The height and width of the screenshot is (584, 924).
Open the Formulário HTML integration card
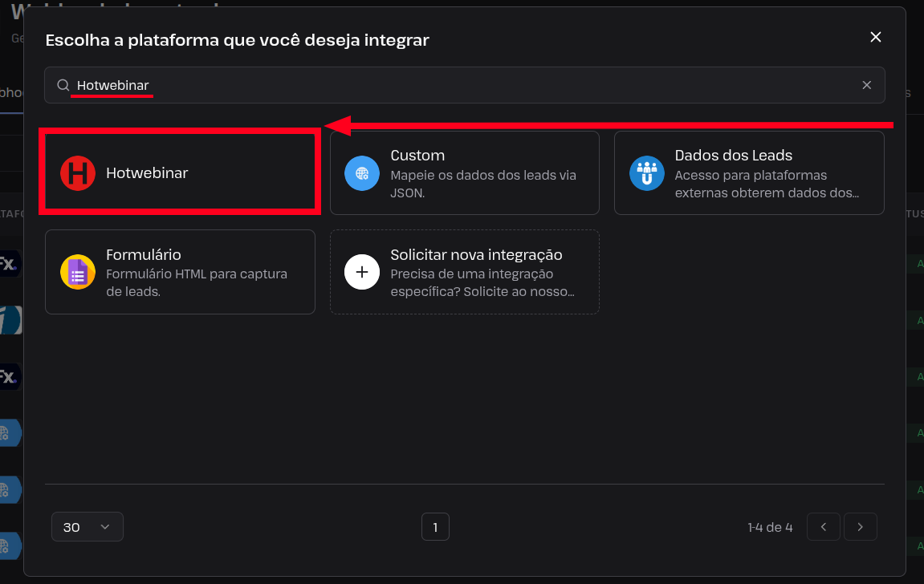pos(180,272)
